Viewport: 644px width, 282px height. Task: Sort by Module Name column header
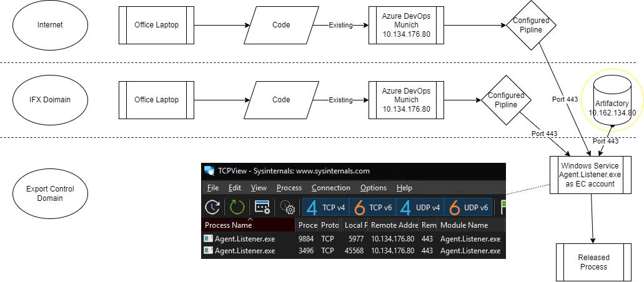471,225
